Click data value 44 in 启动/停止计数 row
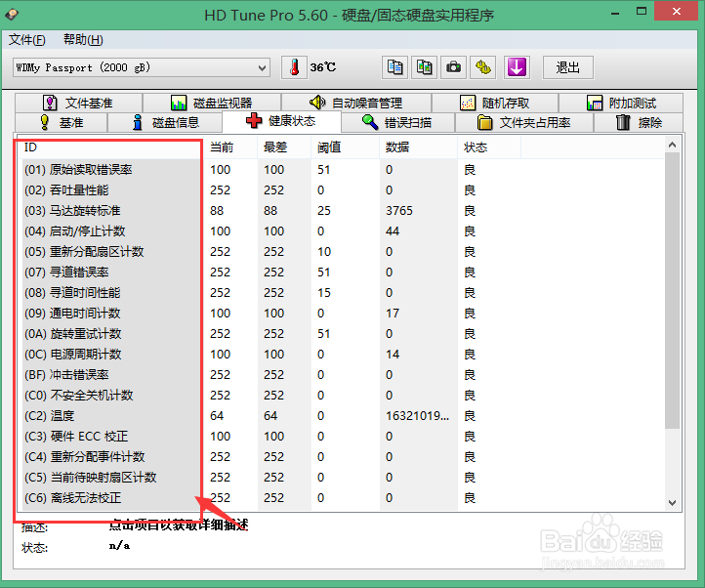705x588 pixels. pos(393,231)
